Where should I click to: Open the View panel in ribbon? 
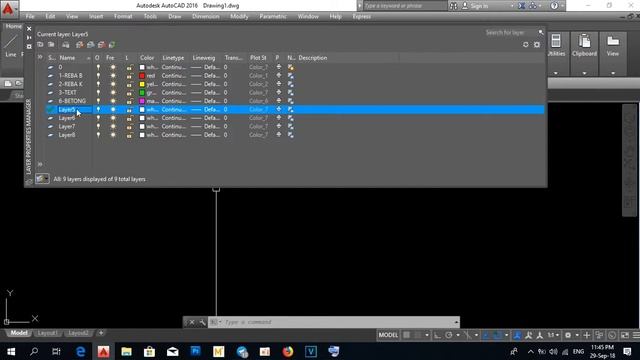point(613,46)
